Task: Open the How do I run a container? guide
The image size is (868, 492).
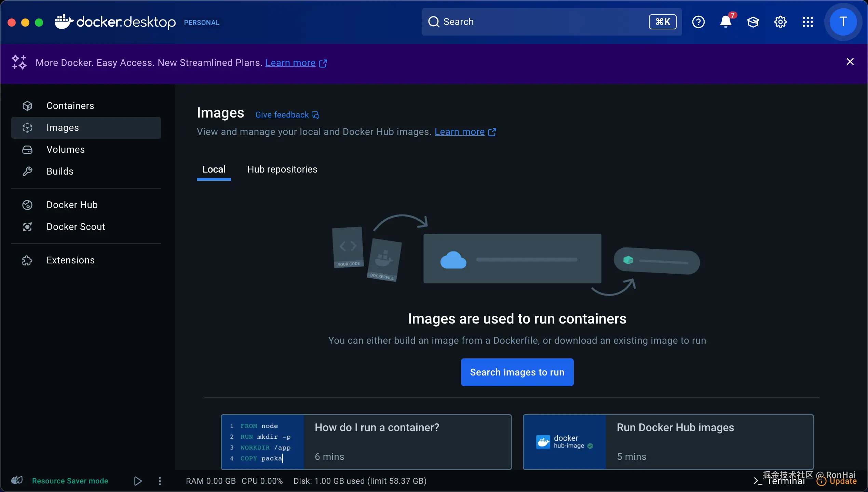Action: 366,442
